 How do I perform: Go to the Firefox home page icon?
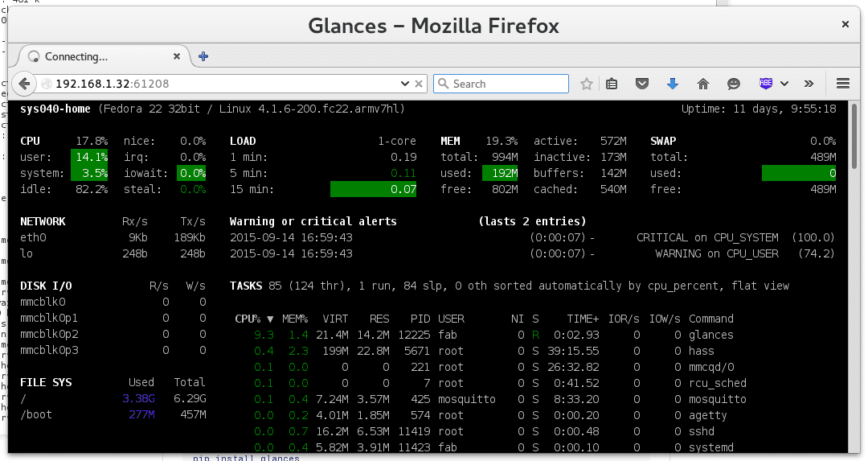click(x=703, y=84)
